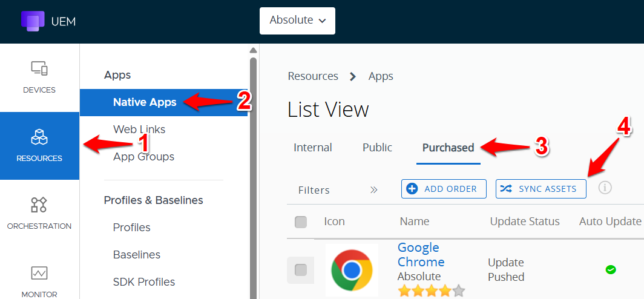Screen dimensions: 644x299
Task: Click Google Chrome star rating
Action: (x=431, y=292)
